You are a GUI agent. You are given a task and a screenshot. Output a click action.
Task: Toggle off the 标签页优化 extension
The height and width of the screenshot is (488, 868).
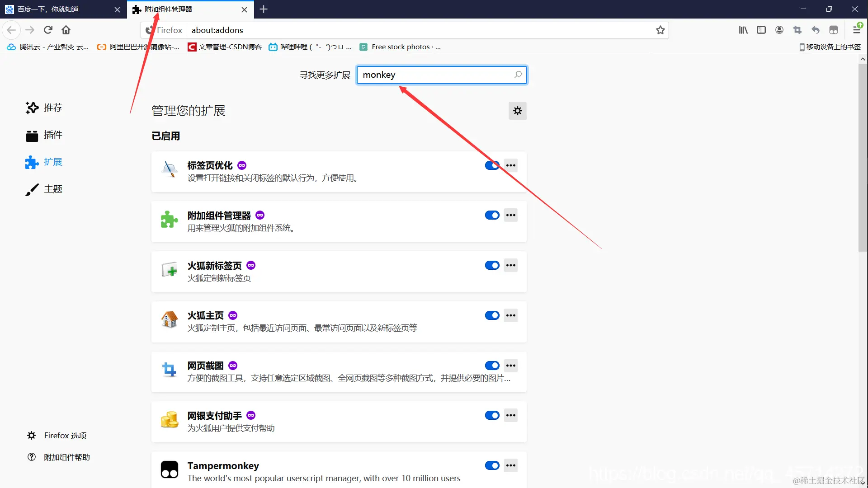492,165
